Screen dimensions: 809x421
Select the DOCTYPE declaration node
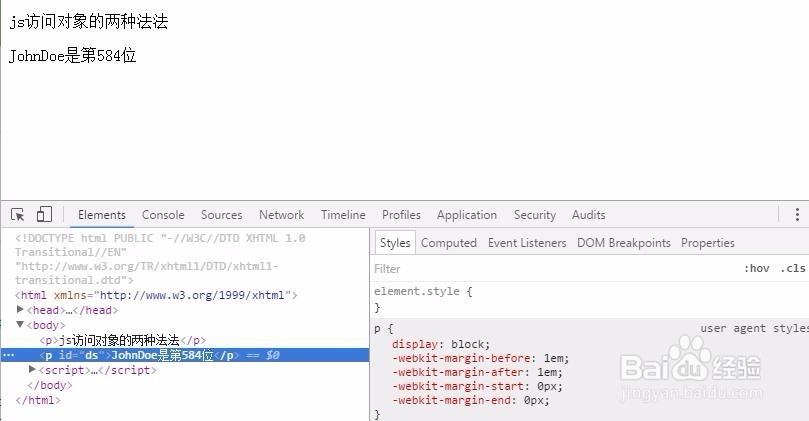(x=160, y=259)
